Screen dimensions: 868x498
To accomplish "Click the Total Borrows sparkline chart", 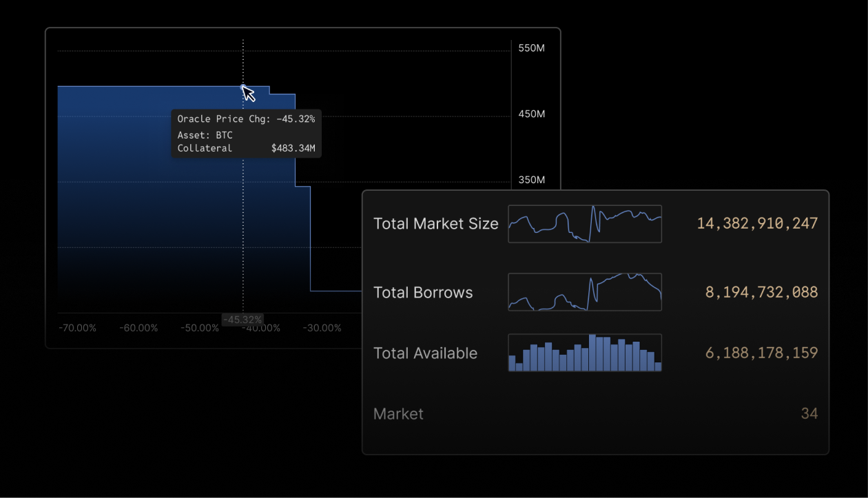I will point(585,292).
